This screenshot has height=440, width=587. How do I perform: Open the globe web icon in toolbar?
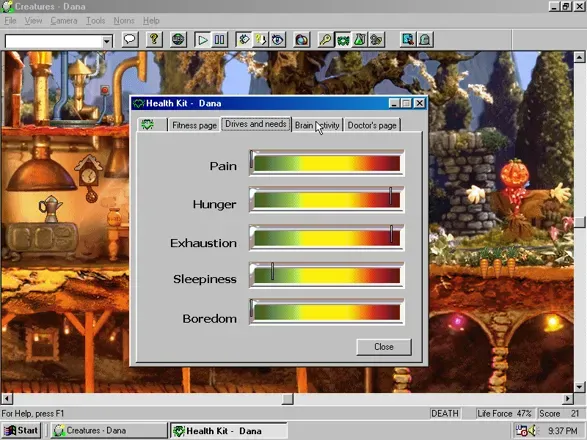click(x=178, y=39)
